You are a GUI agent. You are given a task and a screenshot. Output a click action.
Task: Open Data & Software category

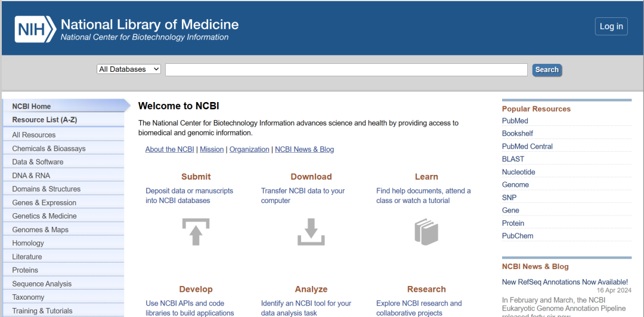(x=63, y=162)
